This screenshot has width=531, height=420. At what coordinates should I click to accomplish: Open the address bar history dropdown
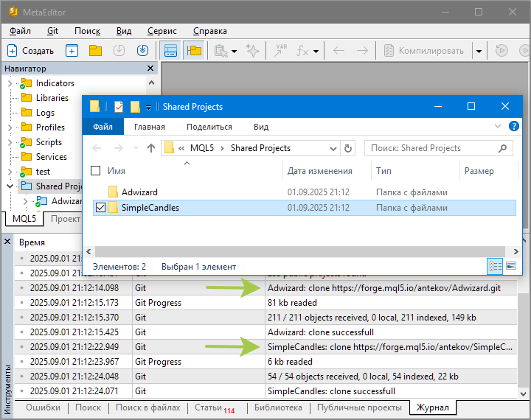(333, 149)
